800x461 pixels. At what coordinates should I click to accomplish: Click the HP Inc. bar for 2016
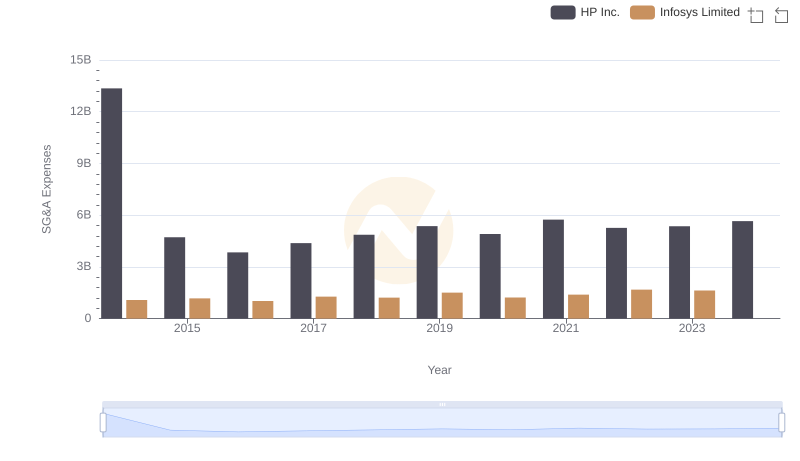tap(238, 286)
